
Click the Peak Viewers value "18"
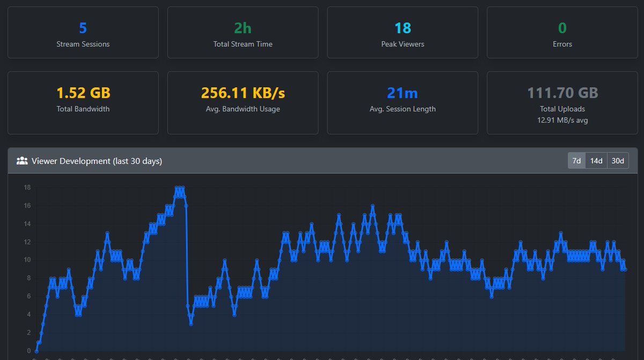pos(402,28)
